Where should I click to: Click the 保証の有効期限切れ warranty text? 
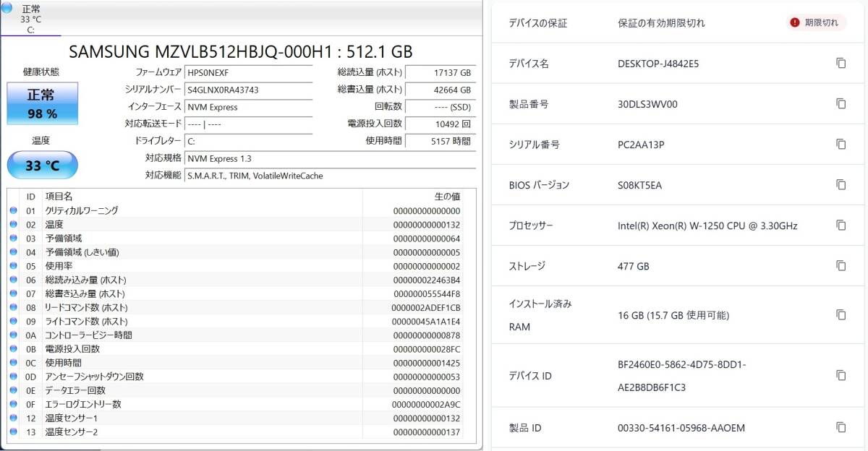tap(661, 23)
